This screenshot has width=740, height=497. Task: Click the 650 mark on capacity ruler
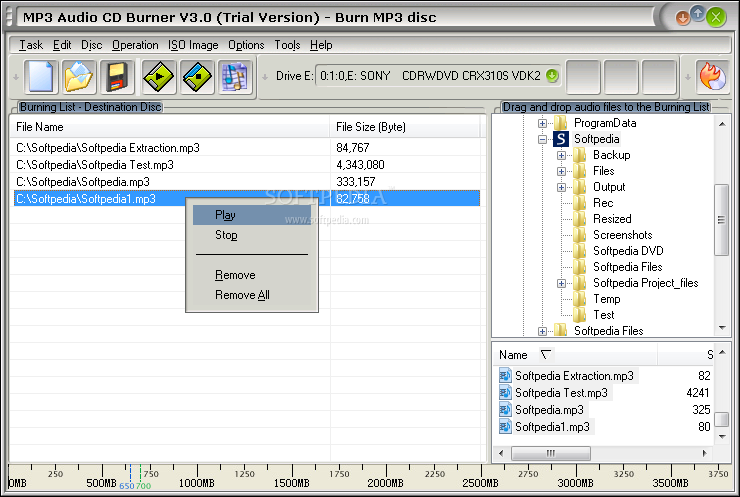coord(126,485)
